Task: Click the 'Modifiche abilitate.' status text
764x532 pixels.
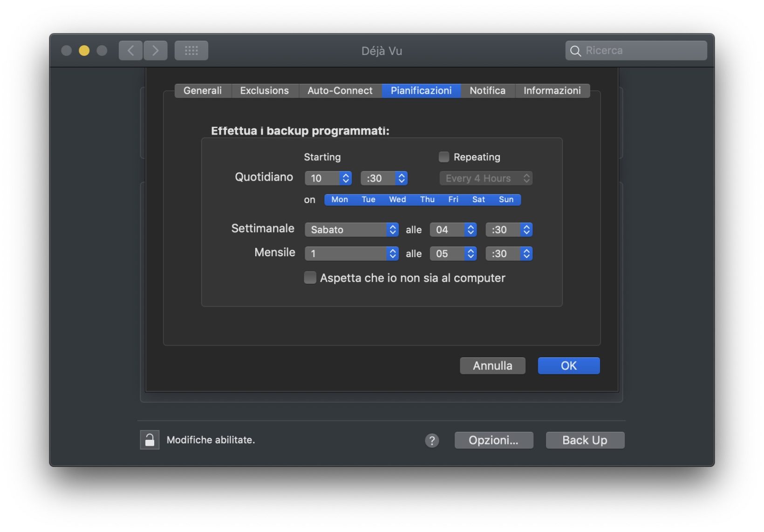Action: [211, 440]
